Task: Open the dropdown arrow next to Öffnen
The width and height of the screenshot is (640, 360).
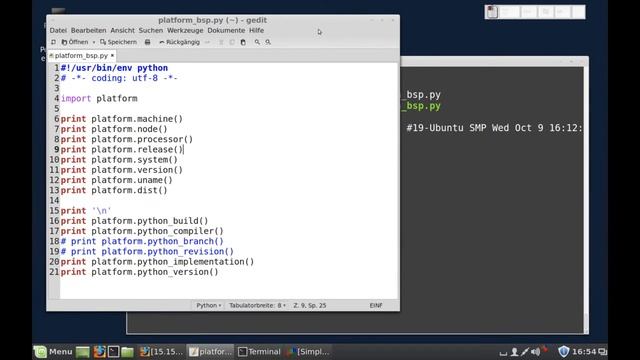Action: 93,42
